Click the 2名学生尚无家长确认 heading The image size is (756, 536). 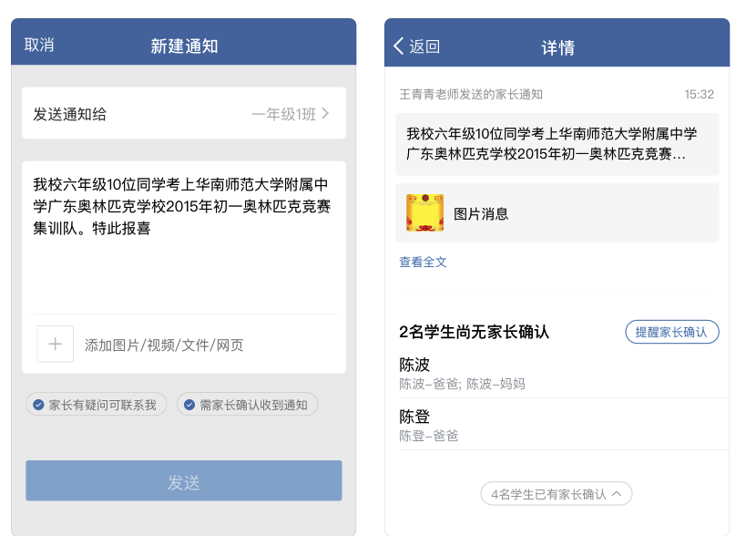474,332
